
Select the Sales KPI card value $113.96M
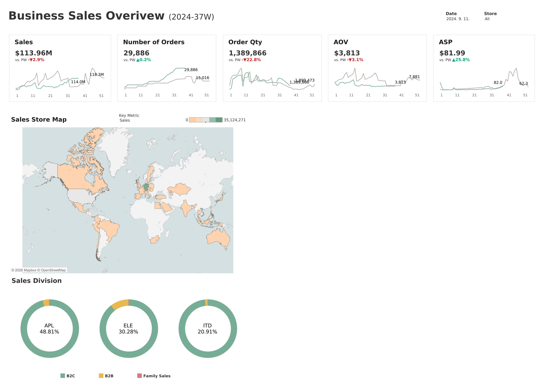[34, 53]
